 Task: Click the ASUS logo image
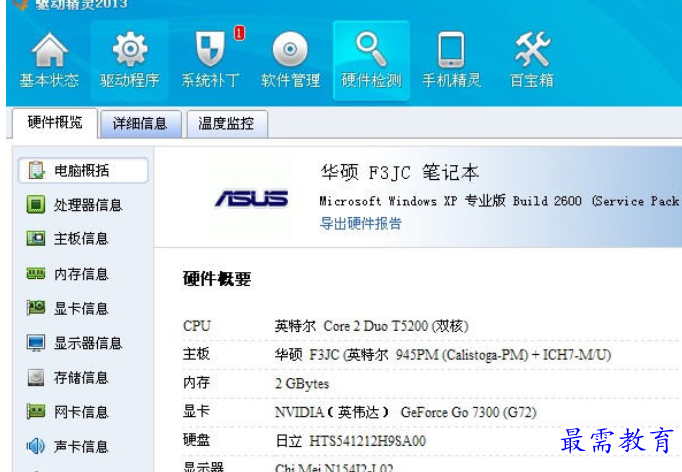click(x=251, y=198)
